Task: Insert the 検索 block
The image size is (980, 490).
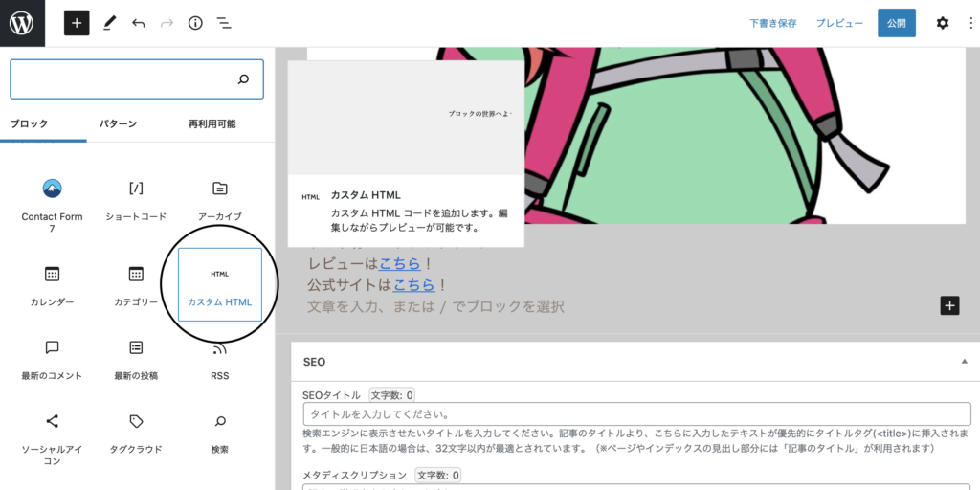Action: [220, 434]
